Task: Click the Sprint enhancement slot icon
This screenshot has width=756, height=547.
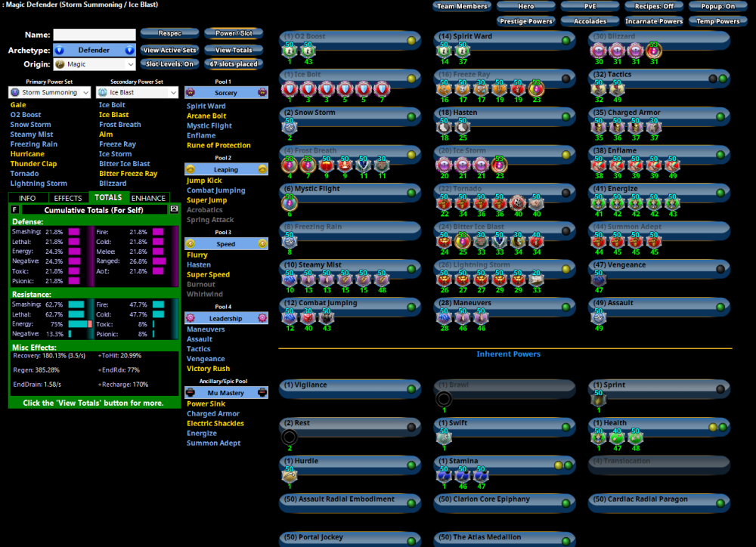Action: click(x=597, y=400)
